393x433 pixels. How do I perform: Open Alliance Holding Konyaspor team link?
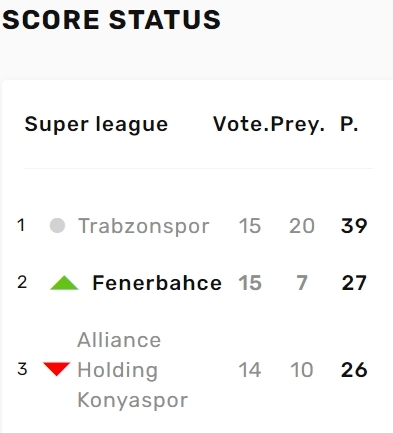132,370
